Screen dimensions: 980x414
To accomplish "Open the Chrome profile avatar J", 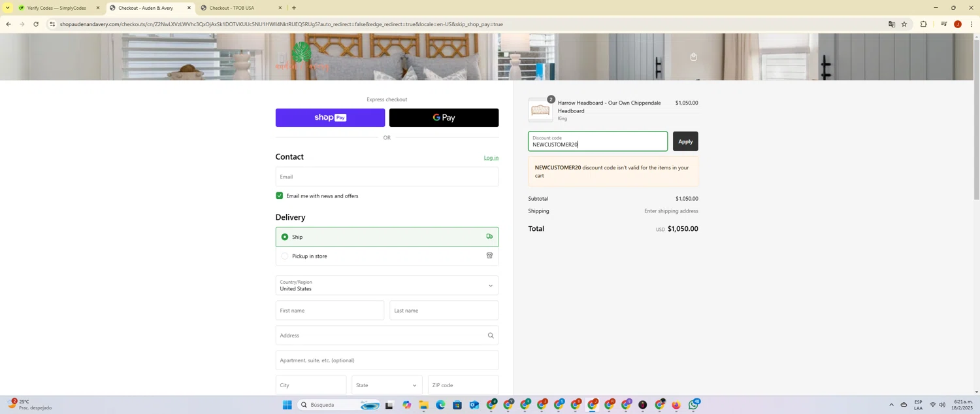I will 958,24.
